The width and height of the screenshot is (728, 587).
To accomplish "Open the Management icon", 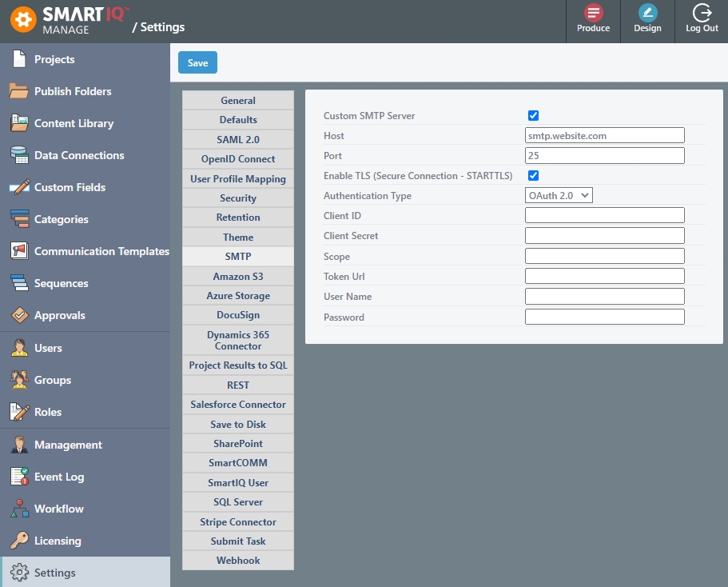I will [19, 445].
